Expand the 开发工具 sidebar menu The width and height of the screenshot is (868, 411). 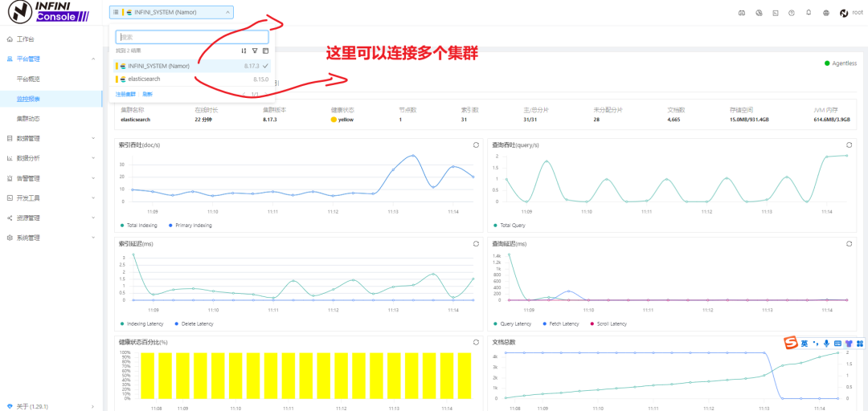[x=92, y=198]
